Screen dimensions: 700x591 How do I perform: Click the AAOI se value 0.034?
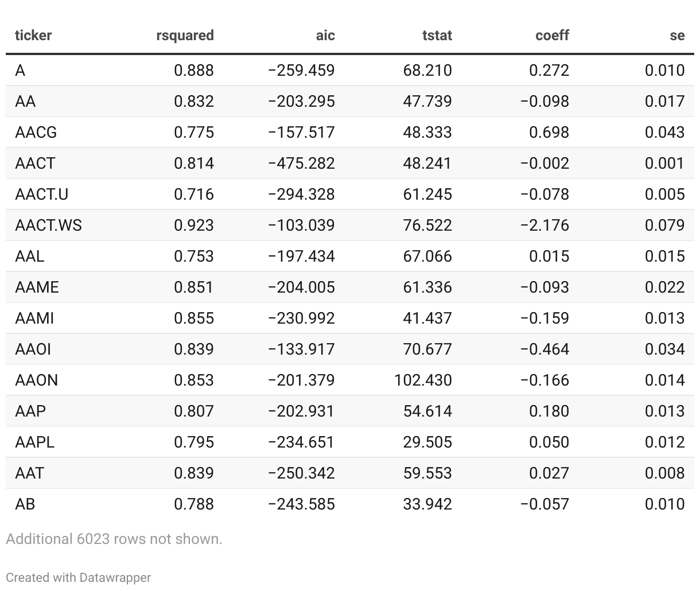coord(664,349)
